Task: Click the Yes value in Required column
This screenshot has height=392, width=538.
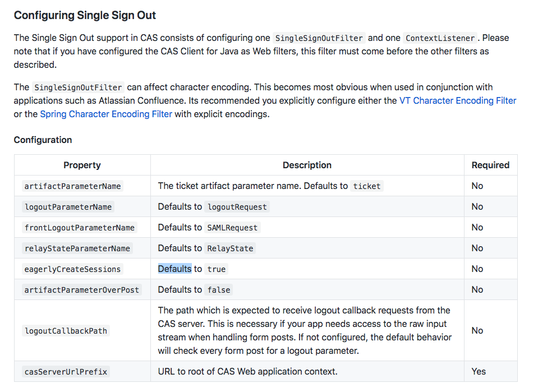Action: point(479,371)
